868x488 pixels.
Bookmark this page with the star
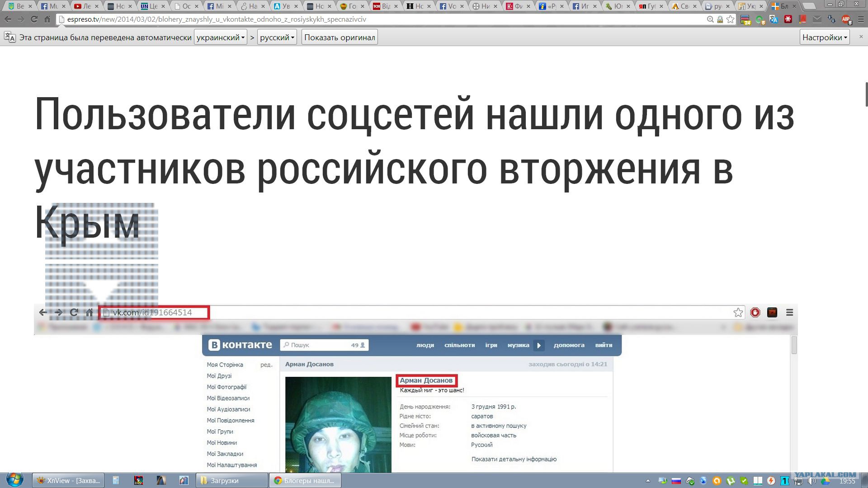[730, 19]
